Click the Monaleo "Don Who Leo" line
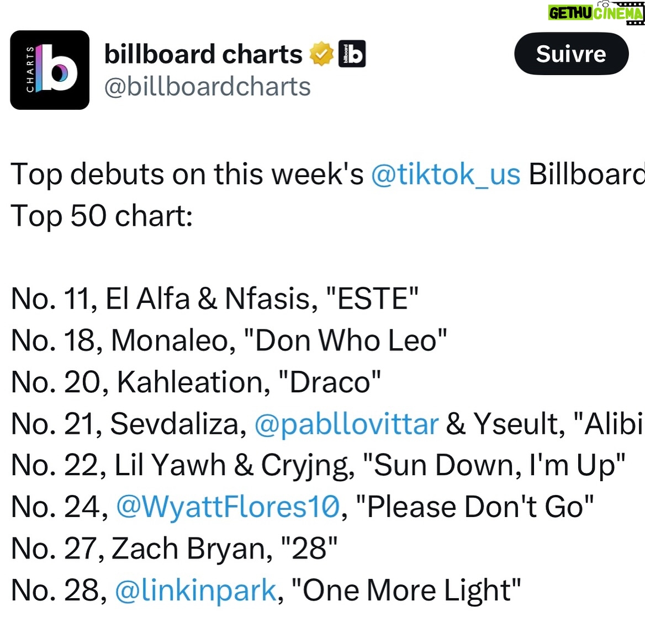Screen dimensions: 645x644 click(229, 340)
